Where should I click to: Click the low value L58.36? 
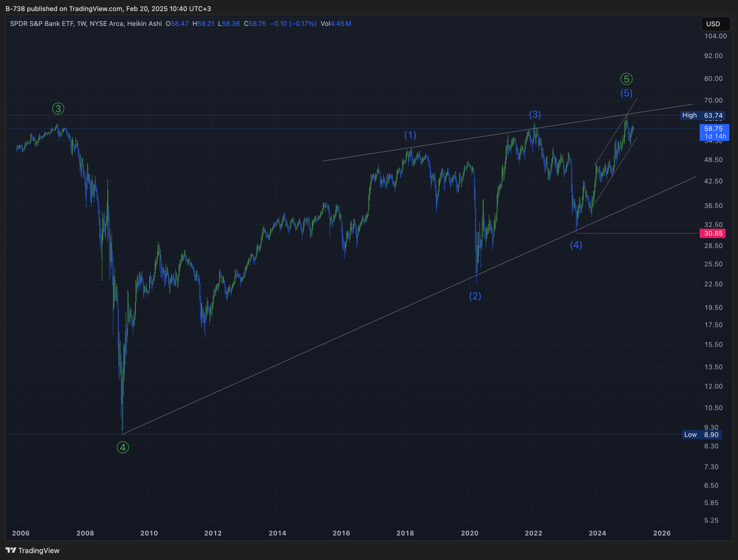pos(229,23)
